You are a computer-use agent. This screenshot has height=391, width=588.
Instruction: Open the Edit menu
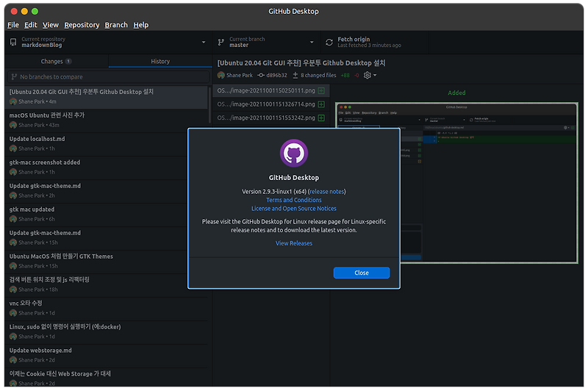pyautogui.click(x=31, y=25)
